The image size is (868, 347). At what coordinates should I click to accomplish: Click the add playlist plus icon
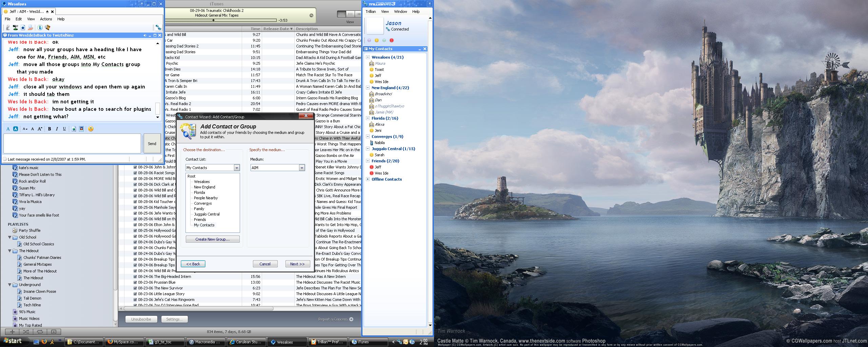12,332
